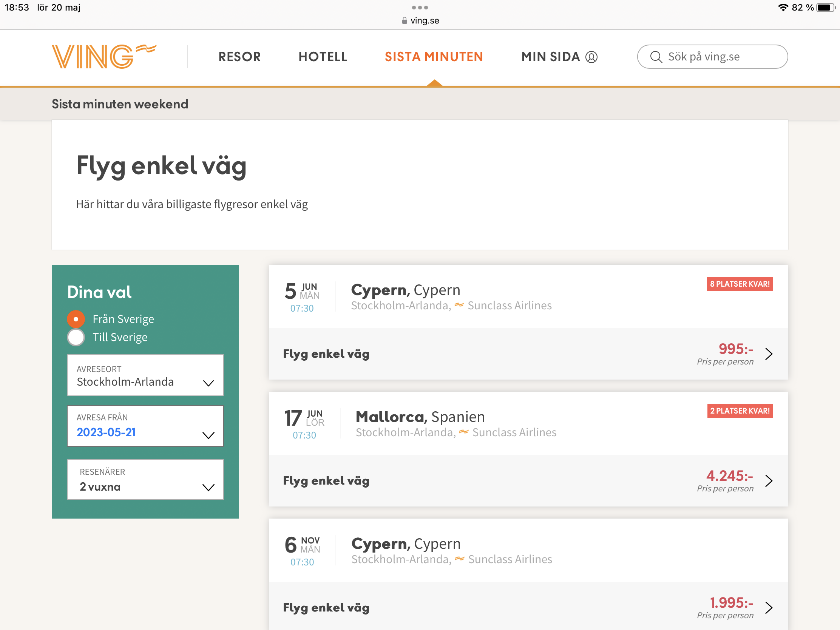Go to the Sista Minuten tab

[x=434, y=57]
